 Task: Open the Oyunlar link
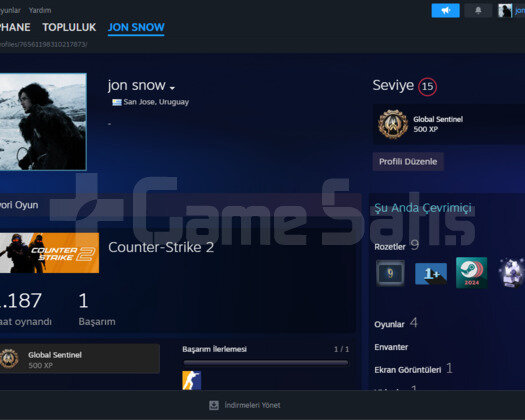(389, 324)
